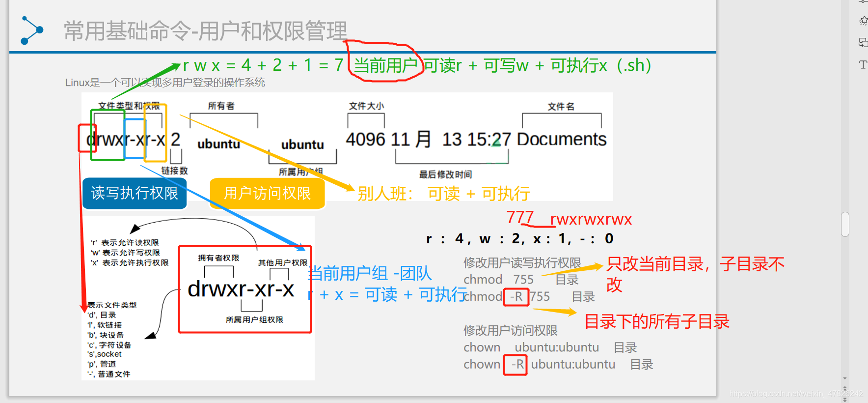
Task: Click the entry 'c', 字符设备
Action: 109,345
